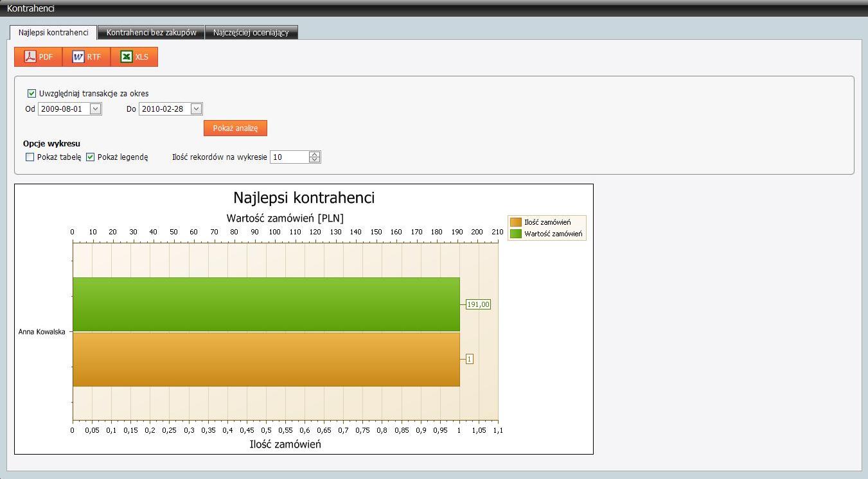Click chart title Najlepsi kontrahenci
Image resolution: width=868 pixels, height=479 pixels.
click(304, 198)
